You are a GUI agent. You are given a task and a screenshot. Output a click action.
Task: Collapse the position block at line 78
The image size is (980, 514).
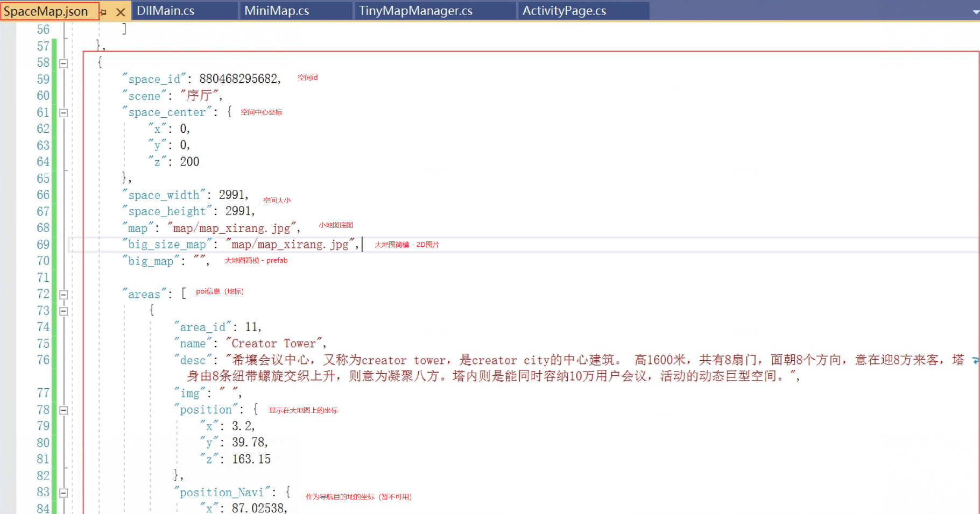click(64, 410)
